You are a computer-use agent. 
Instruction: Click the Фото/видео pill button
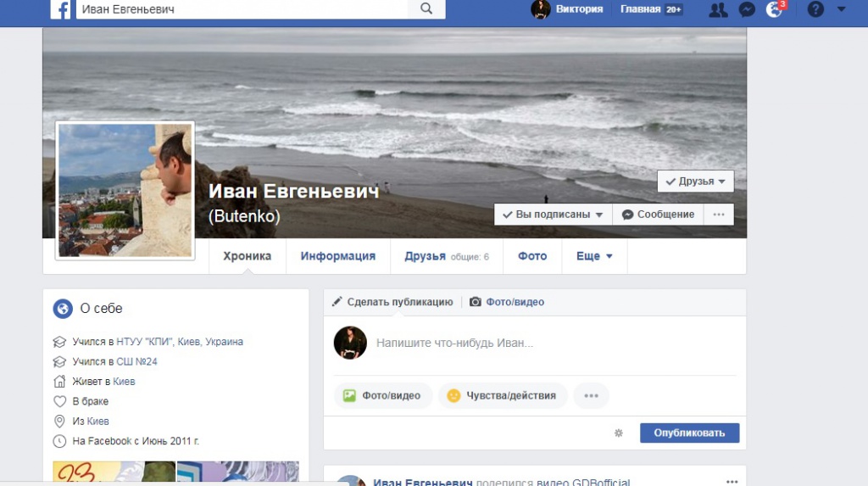[x=383, y=396]
